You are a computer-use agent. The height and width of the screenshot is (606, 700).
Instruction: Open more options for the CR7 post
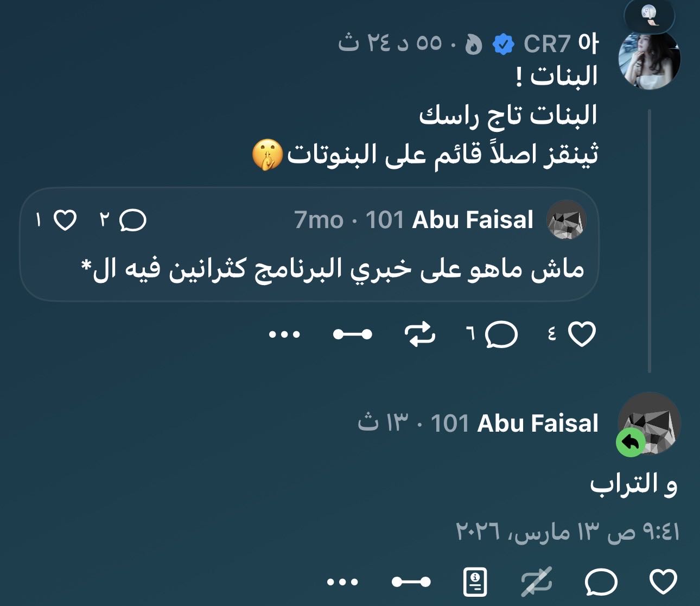tap(285, 334)
